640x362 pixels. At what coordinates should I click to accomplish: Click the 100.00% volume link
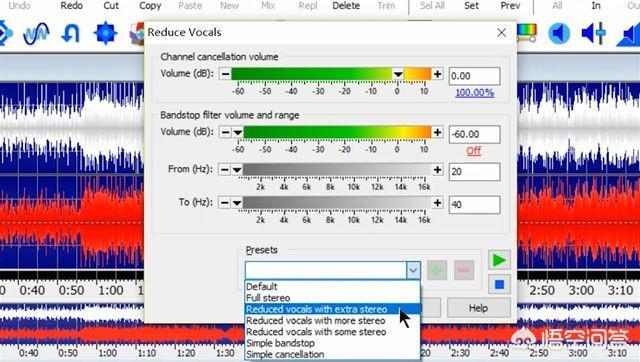click(474, 93)
